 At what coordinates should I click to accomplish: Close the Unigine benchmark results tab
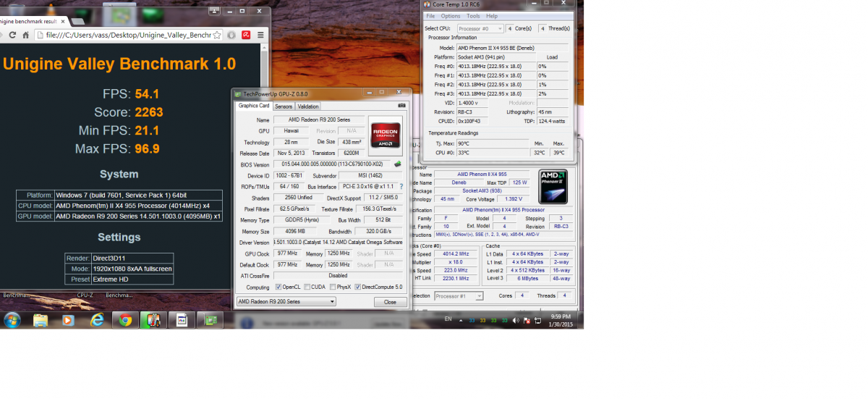[x=63, y=22]
